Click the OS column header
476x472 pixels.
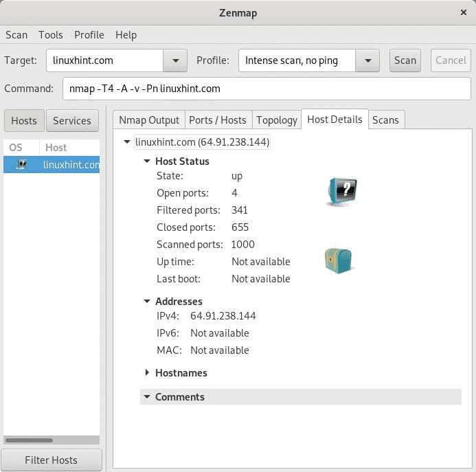click(21, 148)
